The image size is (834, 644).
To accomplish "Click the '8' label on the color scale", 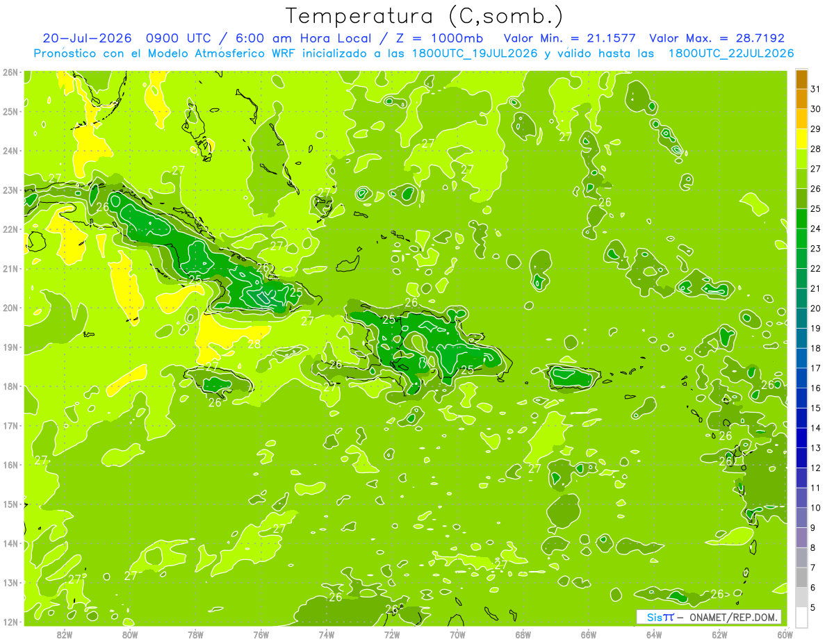I will click(x=813, y=547).
